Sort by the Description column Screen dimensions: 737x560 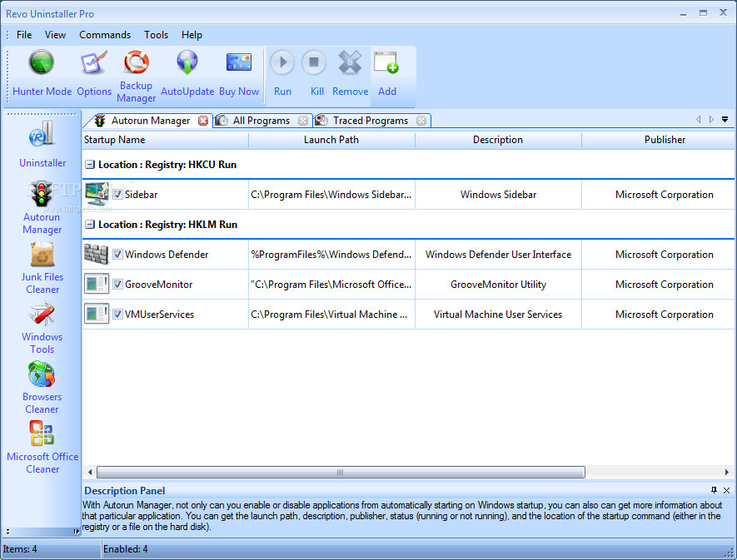point(498,140)
